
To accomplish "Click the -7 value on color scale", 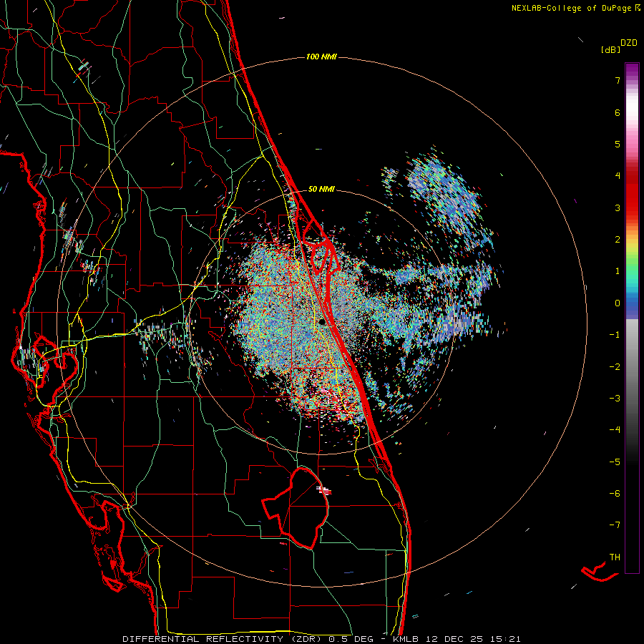I will (615, 525).
